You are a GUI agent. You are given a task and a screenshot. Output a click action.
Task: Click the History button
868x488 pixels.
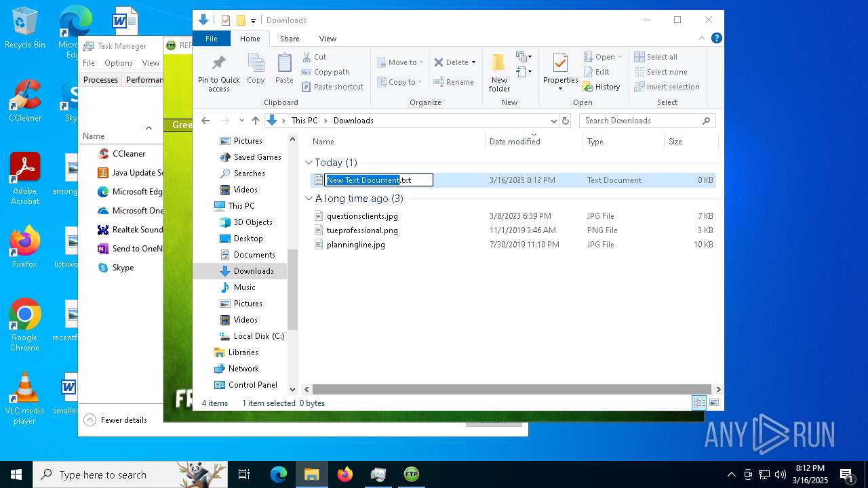[x=601, y=87]
